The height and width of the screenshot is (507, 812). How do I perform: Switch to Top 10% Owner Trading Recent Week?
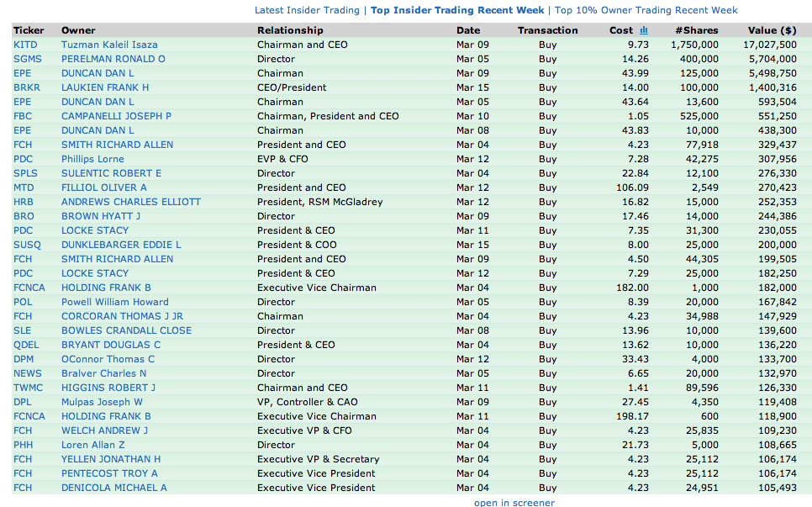[x=646, y=10]
